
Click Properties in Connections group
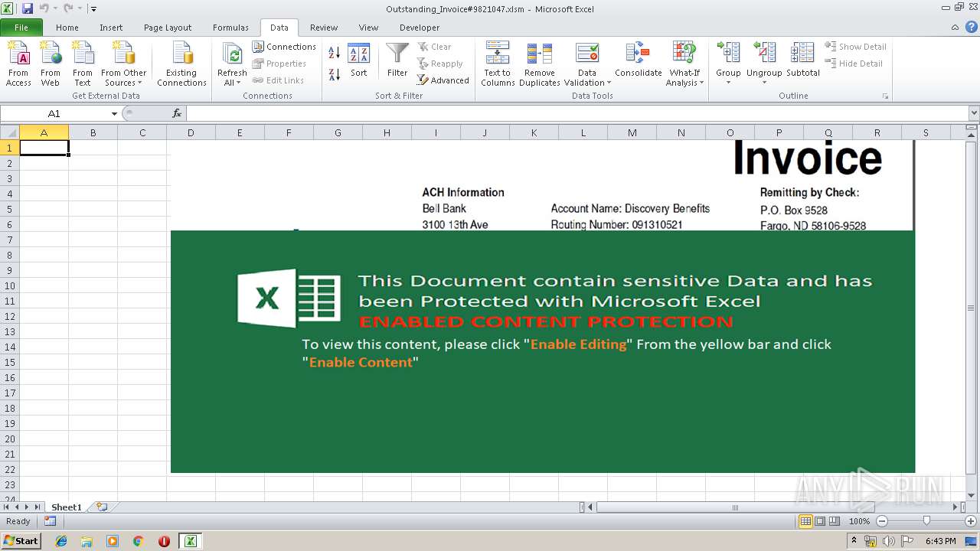279,64
